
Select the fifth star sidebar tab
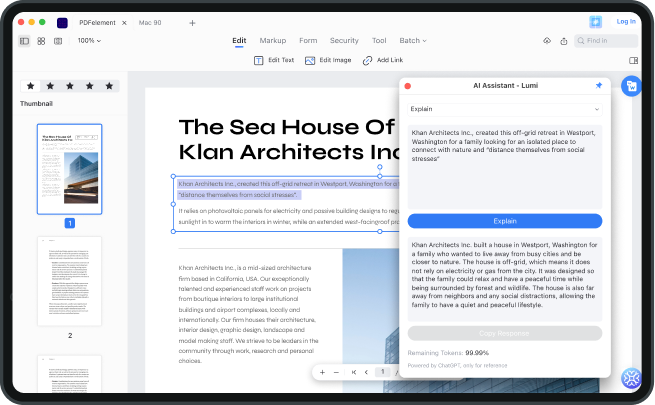point(109,86)
